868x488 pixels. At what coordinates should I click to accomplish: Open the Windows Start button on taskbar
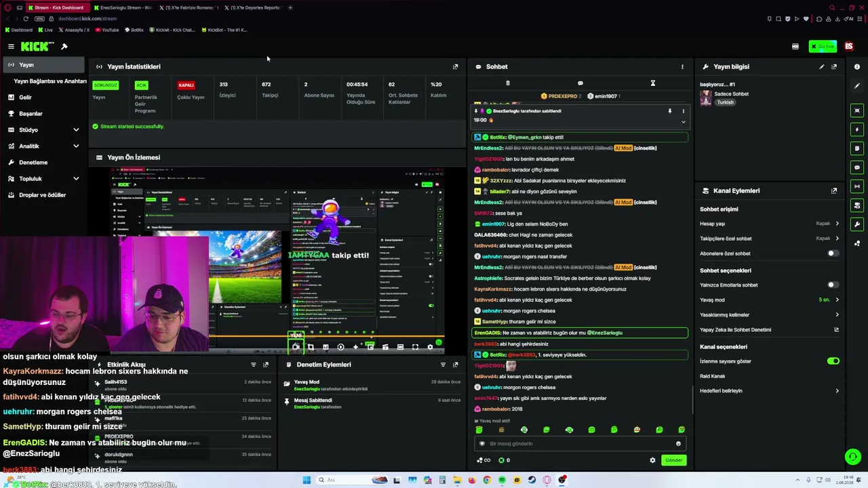point(307,480)
